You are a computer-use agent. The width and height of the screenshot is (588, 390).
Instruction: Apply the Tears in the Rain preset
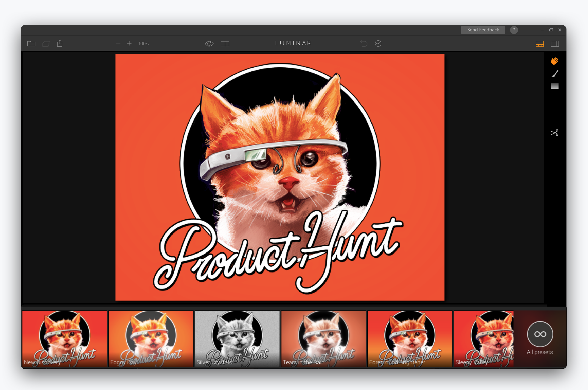click(323, 339)
